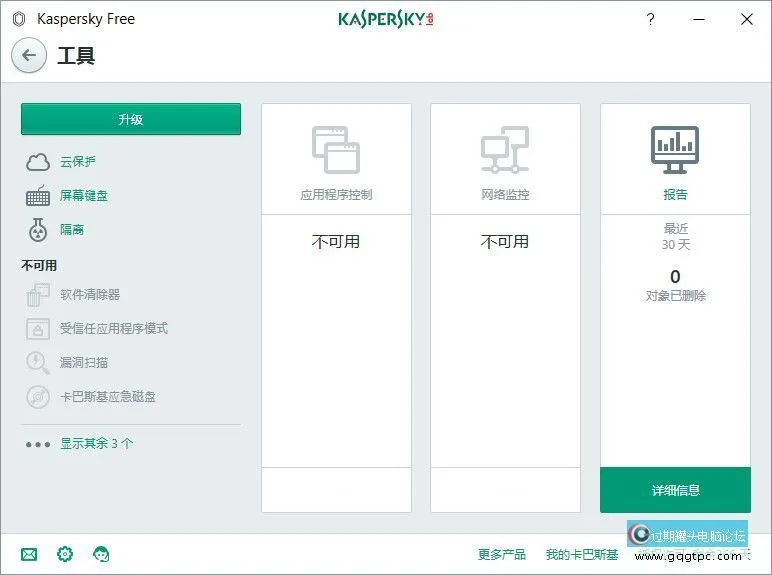Viewport: 772px width, 575px height.
Task: Click the vulnerability scan icon
Action: coord(38,363)
